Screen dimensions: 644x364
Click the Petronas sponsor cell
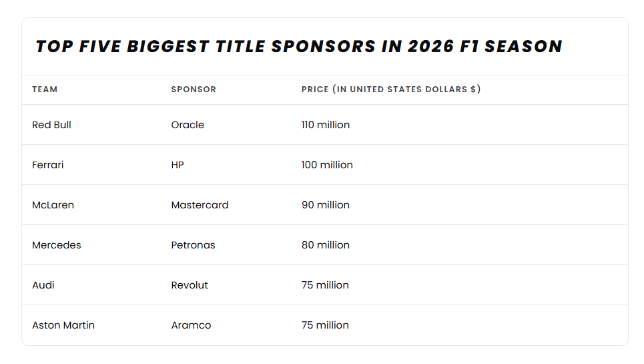(193, 245)
